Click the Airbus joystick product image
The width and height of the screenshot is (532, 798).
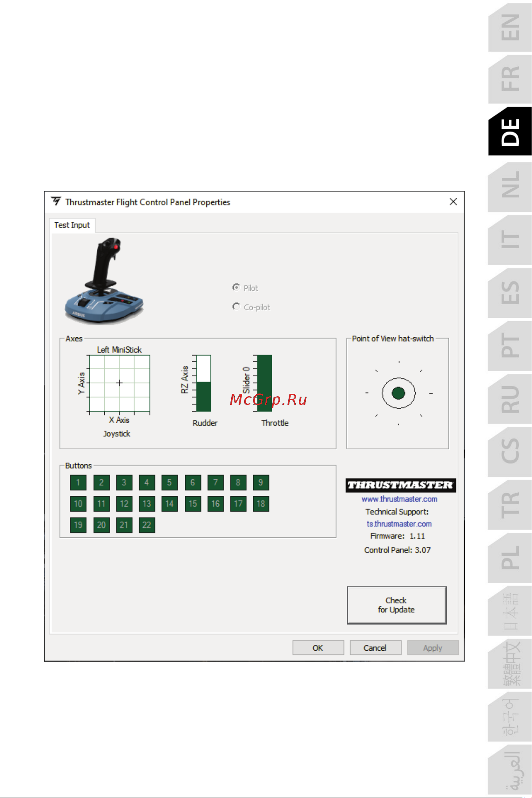click(x=104, y=281)
